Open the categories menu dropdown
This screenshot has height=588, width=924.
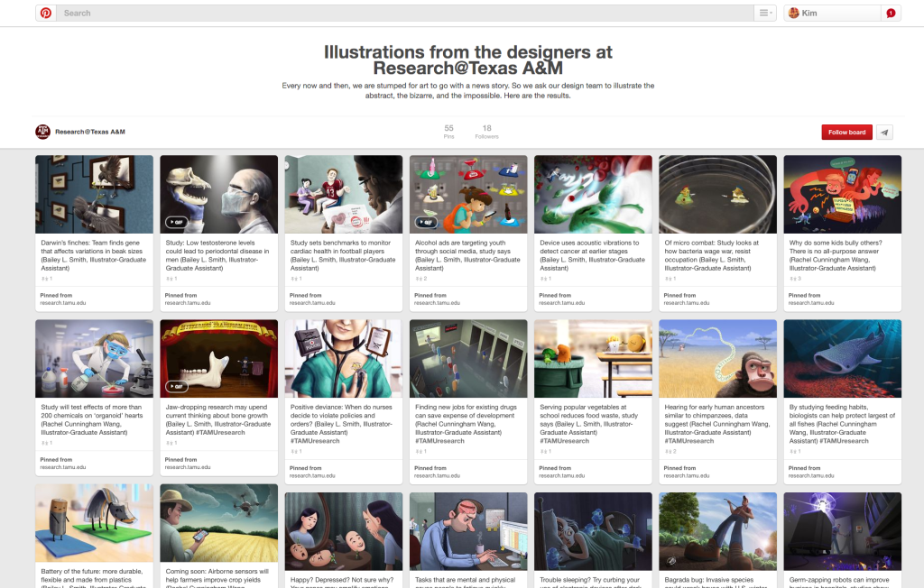coord(765,13)
